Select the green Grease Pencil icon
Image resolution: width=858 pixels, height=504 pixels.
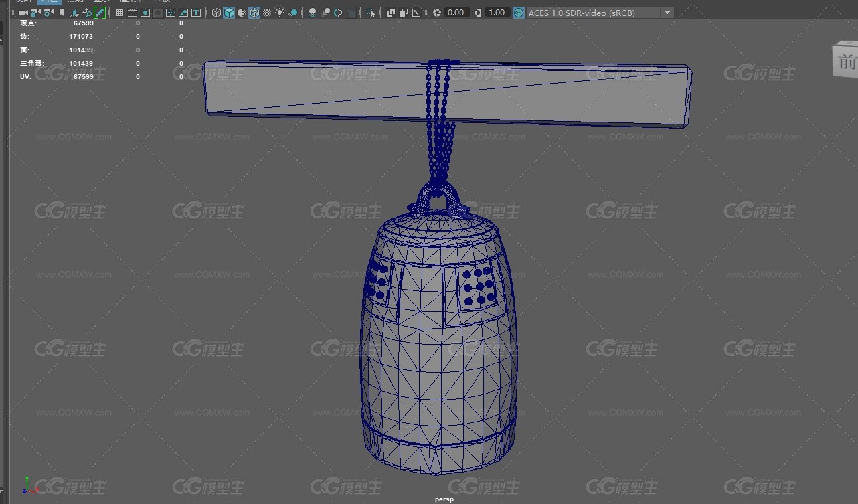(x=100, y=13)
